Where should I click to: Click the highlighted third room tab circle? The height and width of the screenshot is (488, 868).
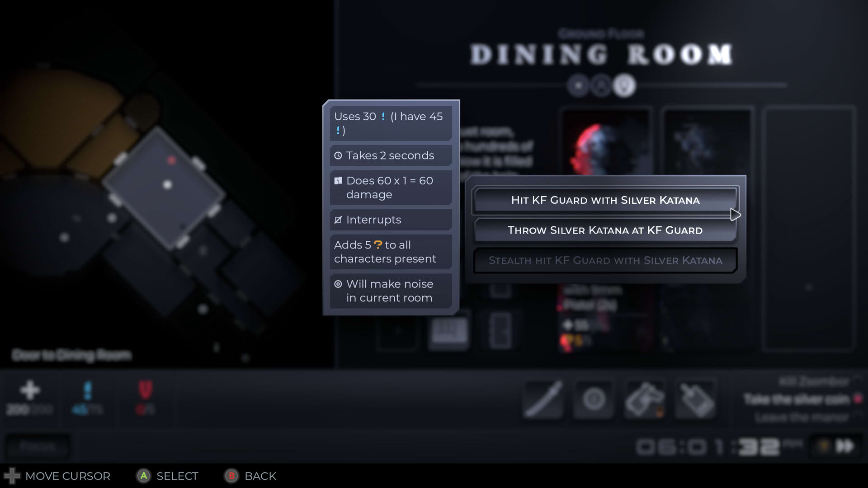point(624,85)
